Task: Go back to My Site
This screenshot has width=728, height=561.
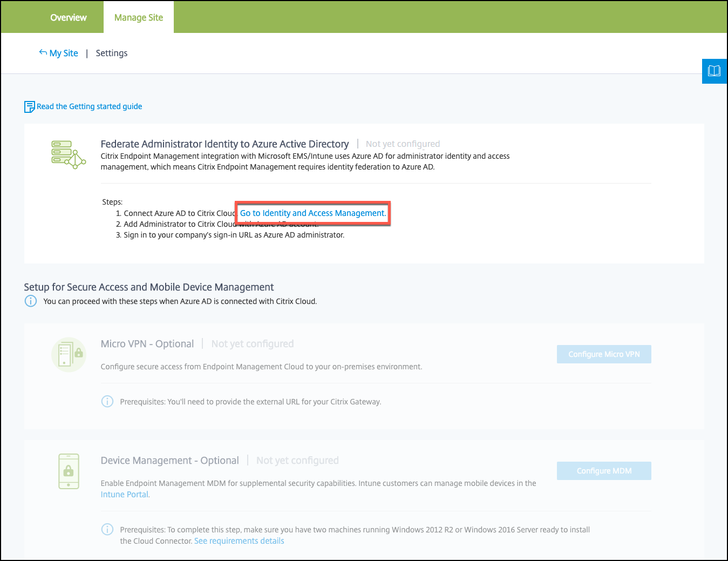Action: click(64, 53)
